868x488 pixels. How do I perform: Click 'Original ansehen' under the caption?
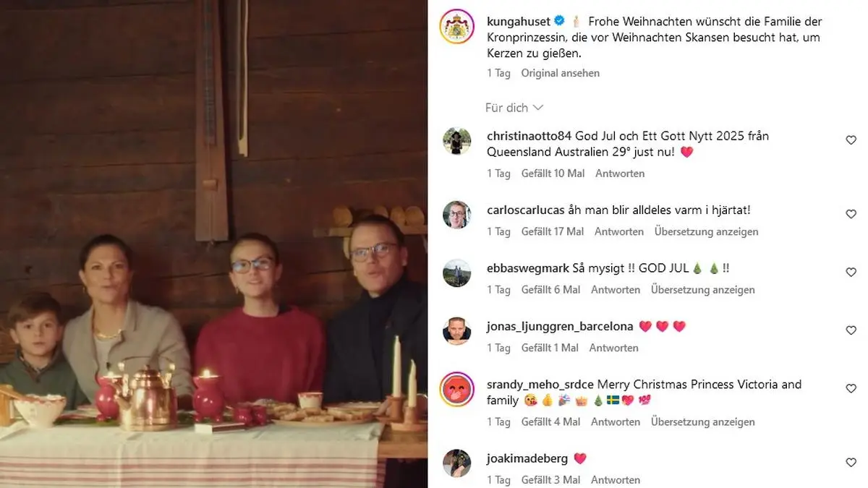click(x=561, y=73)
